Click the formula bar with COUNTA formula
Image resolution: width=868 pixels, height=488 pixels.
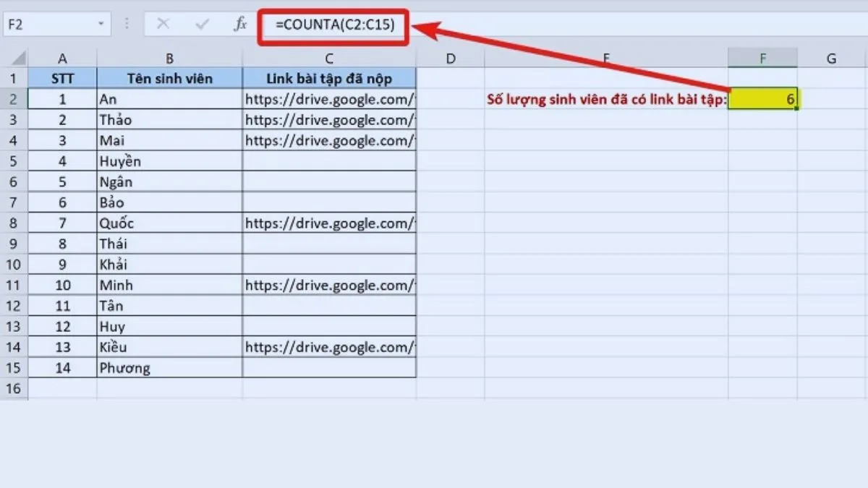click(334, 25)
